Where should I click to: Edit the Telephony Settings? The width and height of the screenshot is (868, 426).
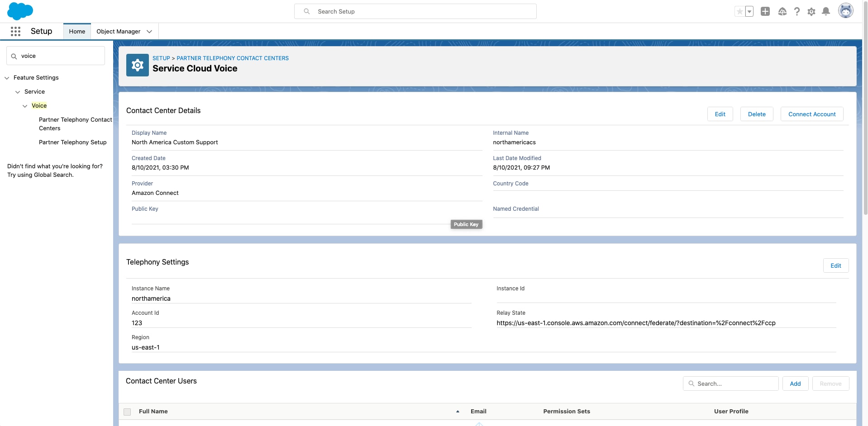coord(836,265)
